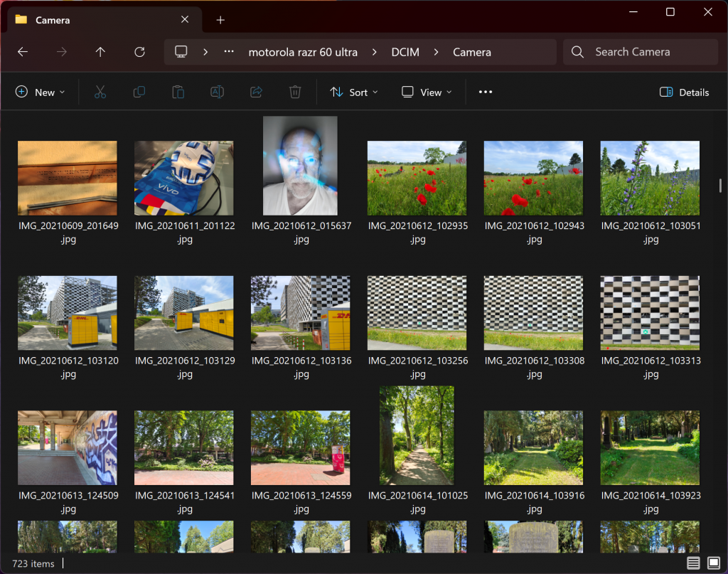
Task: Open the New item dropdown
Action: coord(41,92)
